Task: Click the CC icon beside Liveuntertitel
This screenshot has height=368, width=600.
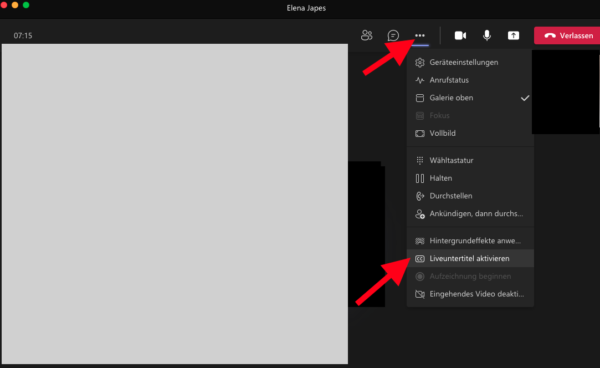Action: coord(420,259)
